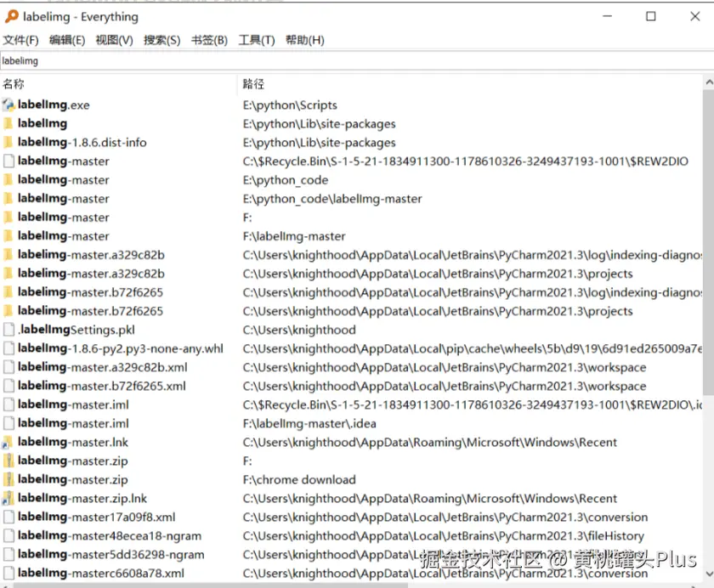Click zip icon of labelImg-master.zip in F:
This screenshot has width=714, height=588.
click(8, 461)
